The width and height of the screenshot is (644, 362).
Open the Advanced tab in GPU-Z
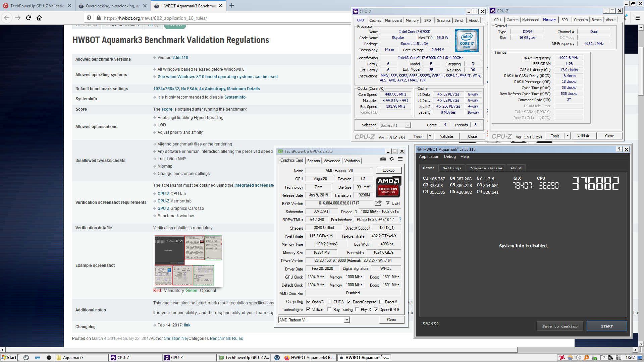click(332, 161)
